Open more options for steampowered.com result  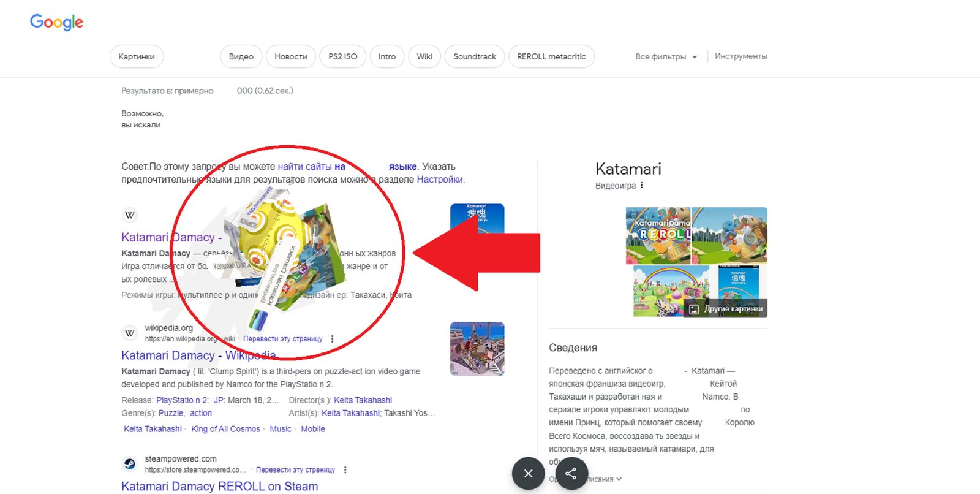[345, 470]
